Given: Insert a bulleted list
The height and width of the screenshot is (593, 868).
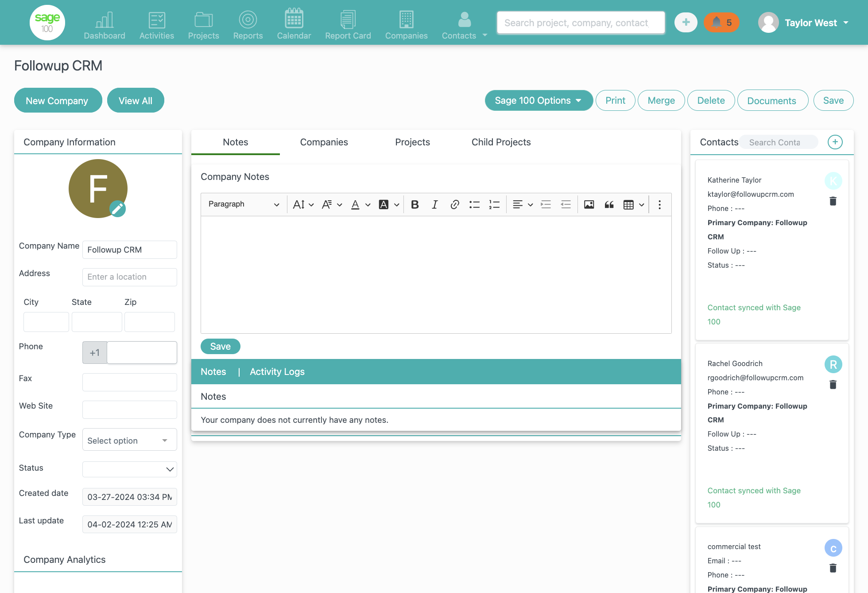Looking at the screenshot, I should click(x=474, y=204).
